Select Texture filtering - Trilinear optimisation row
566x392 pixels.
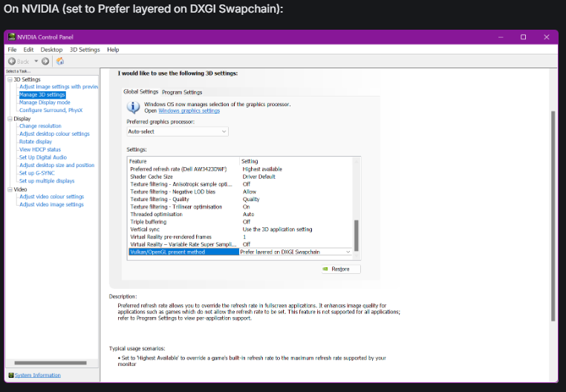click(240, 207)
